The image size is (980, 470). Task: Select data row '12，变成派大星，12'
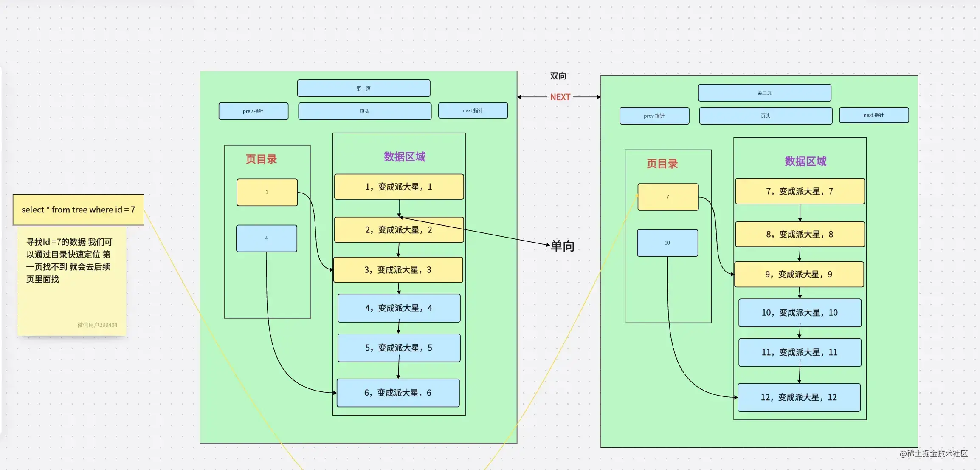799,397
